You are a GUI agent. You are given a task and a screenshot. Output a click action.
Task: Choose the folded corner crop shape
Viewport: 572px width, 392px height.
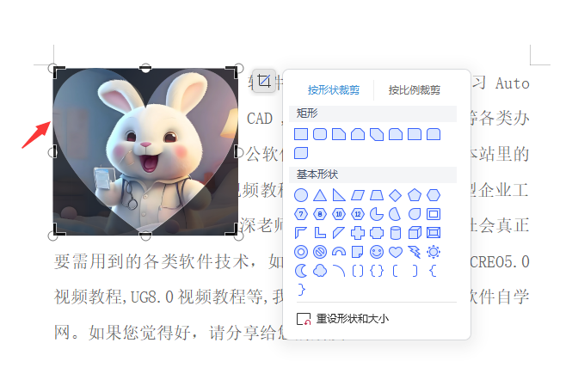[358, 252]
